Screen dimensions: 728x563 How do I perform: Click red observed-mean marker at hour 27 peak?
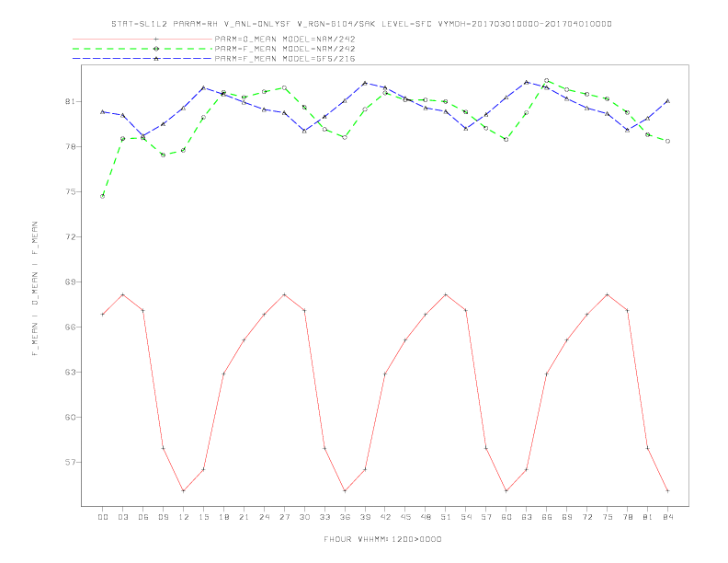(284, 294)
